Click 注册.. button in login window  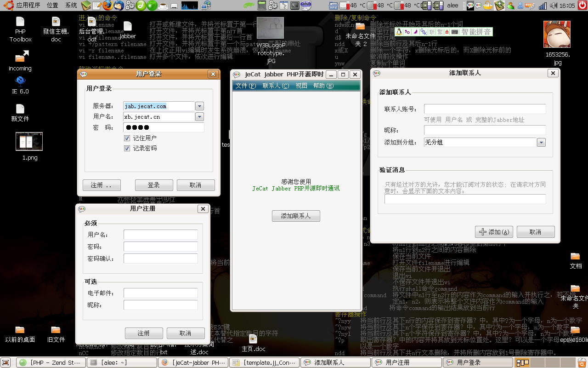pyautogui.click(x=102, y=185)
